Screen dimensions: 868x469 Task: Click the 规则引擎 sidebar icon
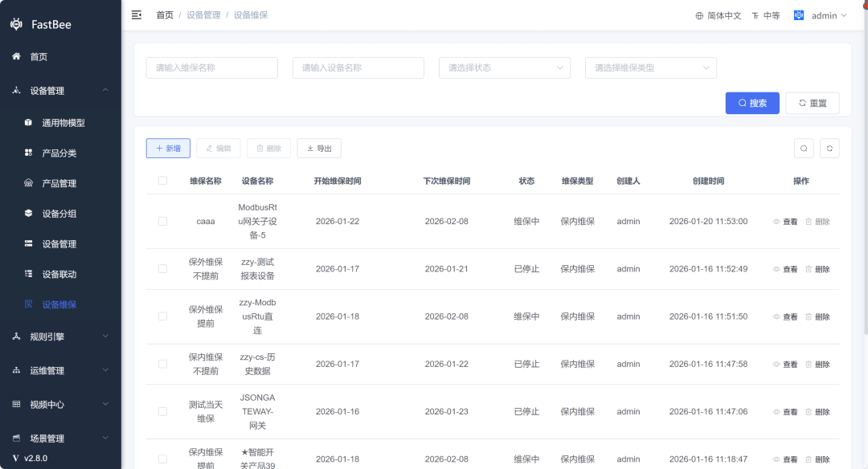[17, 336]
